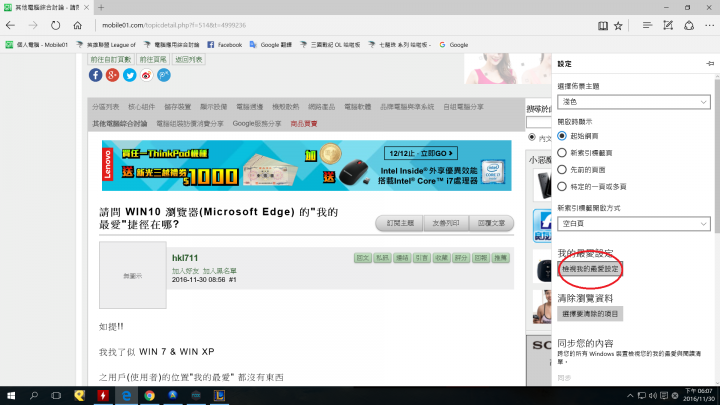
Task: Open the 分區列表 forum menu item
Action: (x=105, y=107)
